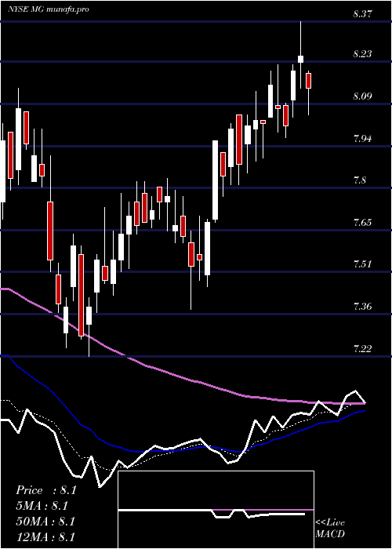
Task: Click the 7.65 price axis label
Action: coord(362,223)
